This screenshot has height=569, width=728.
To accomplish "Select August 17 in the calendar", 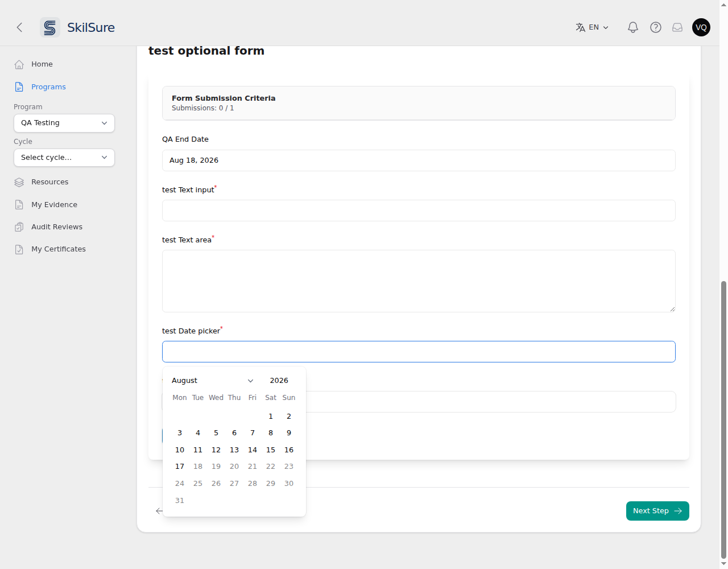I will pyautogui.click(x=180, y=467).
